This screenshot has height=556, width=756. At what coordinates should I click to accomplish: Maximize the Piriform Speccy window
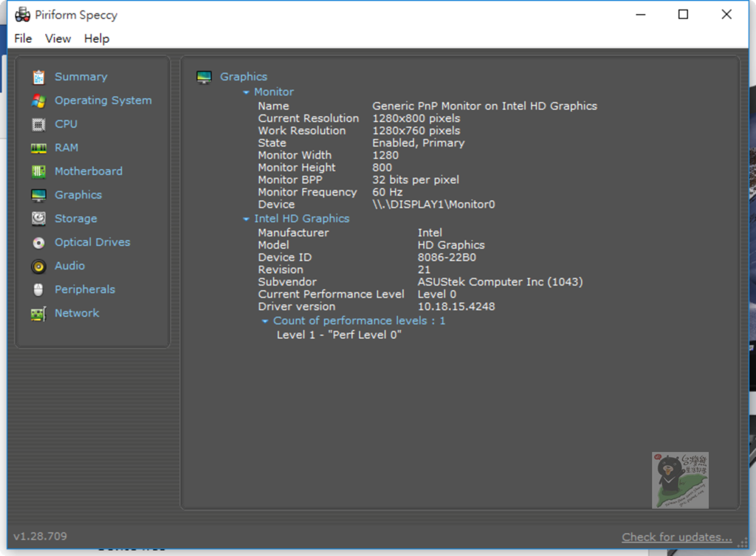coord(683,15)
